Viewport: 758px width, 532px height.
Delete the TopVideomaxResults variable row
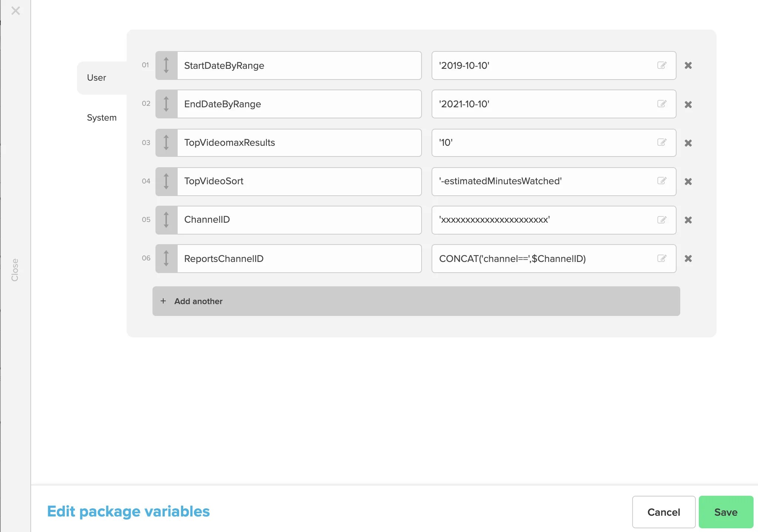pos(688,143)
